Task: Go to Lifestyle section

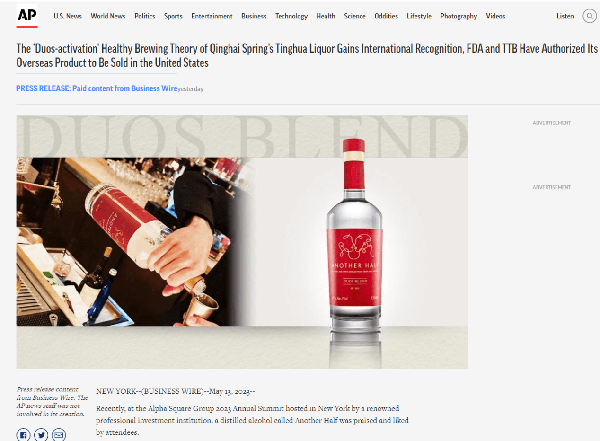Action: pyautogui.click(x=419, y=16)
